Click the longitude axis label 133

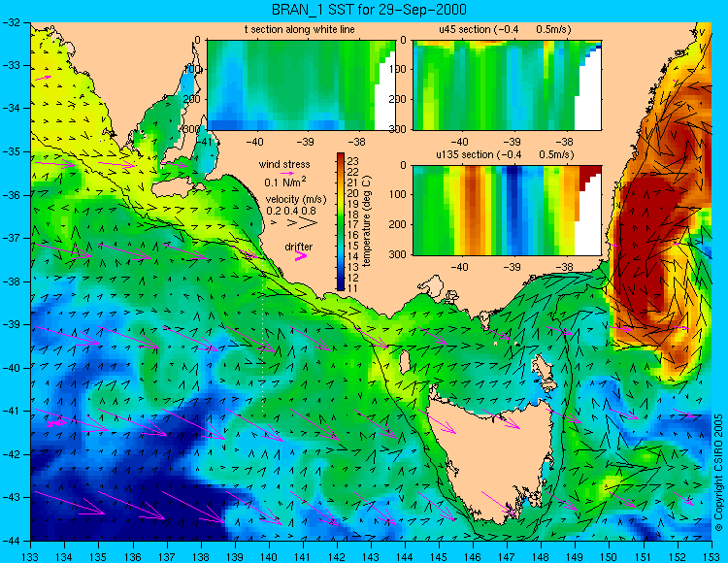[x=31, y=556]
